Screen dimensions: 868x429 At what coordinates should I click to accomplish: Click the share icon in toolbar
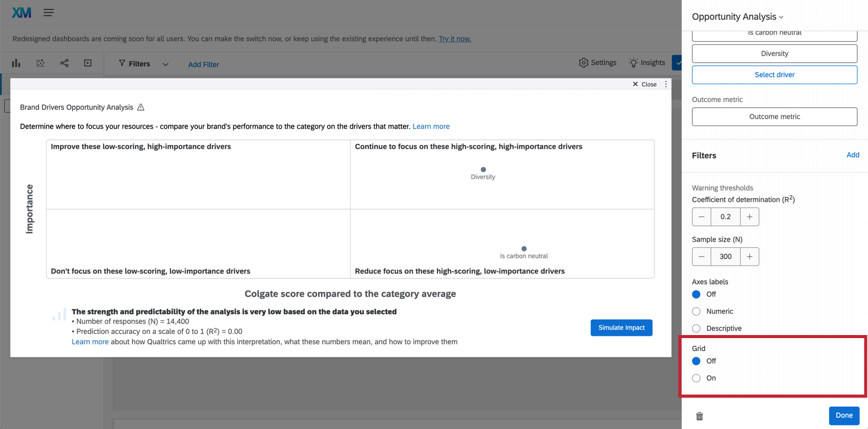tap(64, 63)
